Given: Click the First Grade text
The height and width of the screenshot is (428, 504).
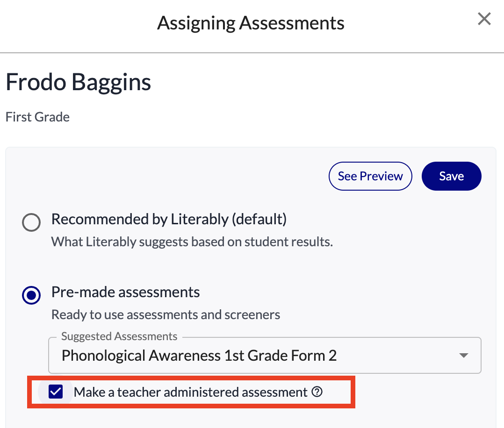Looking at the screenshot, I should point(37,117).
